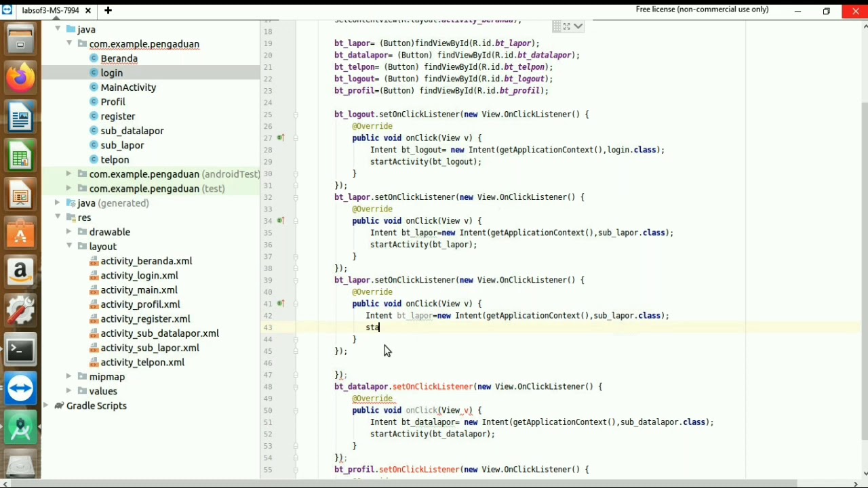Expand the drawable folder
868x488 pixels.
[69, 232]
